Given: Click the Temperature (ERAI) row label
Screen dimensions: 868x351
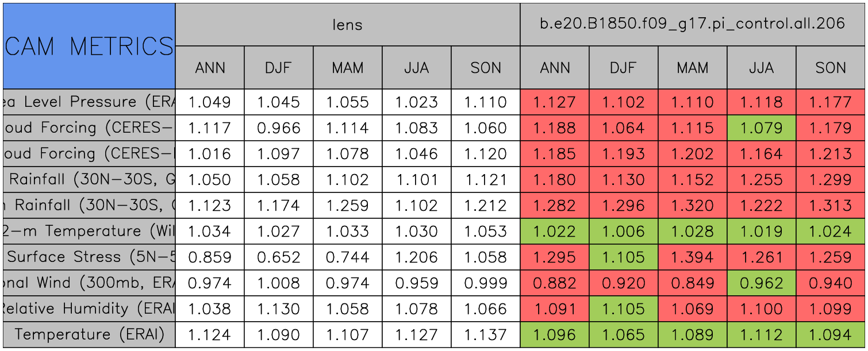Looking at the screenshot, I should 89,335.
